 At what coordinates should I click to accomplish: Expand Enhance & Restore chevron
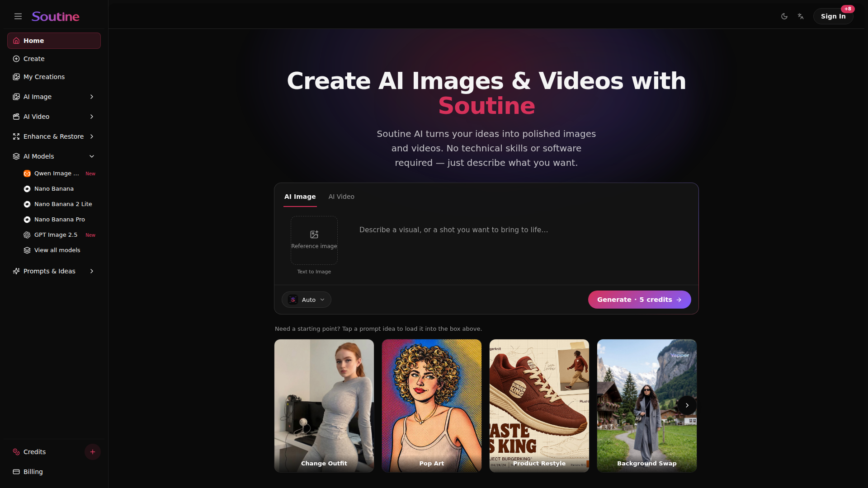pyautogui.click(x=92, y=136)
